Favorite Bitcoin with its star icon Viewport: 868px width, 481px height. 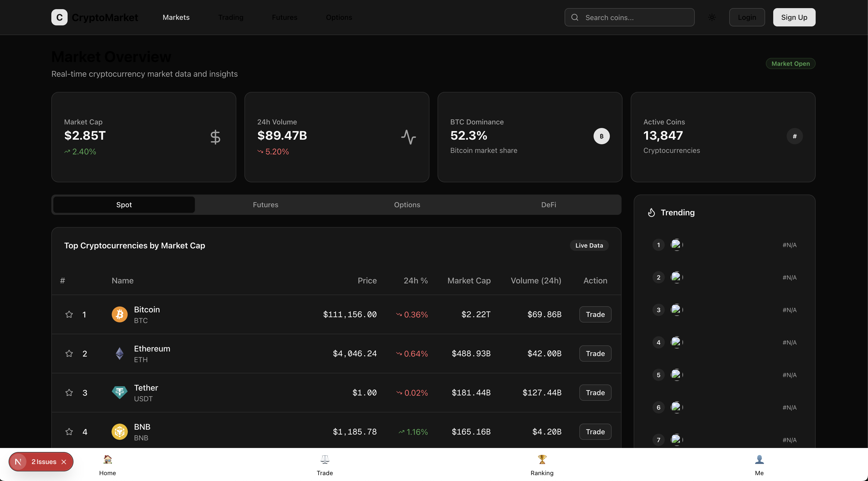(69, 314)
